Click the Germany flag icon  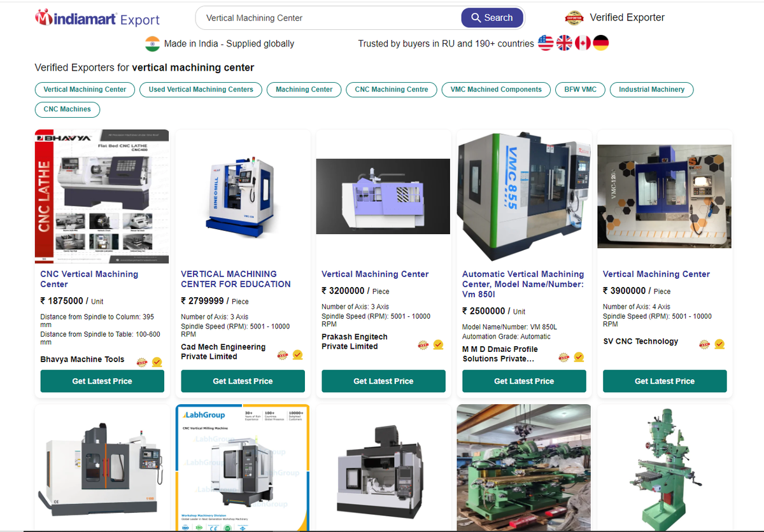(x=601, y=43)
